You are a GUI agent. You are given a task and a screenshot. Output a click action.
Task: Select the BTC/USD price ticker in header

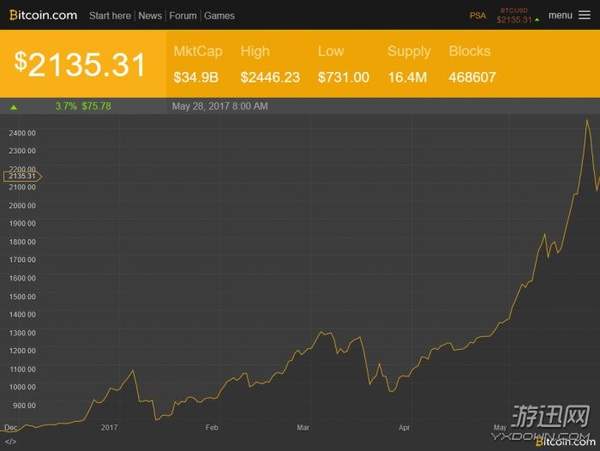pos(513,16)
